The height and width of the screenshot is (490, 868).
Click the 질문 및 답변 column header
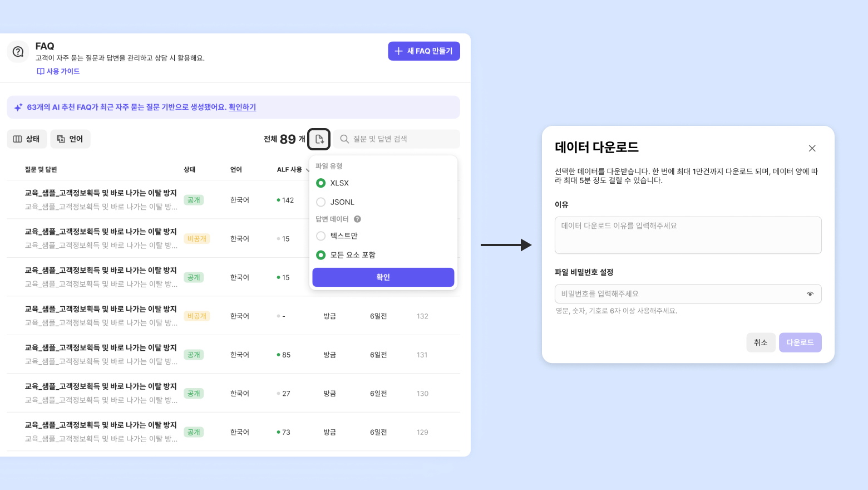click(41, 169)
